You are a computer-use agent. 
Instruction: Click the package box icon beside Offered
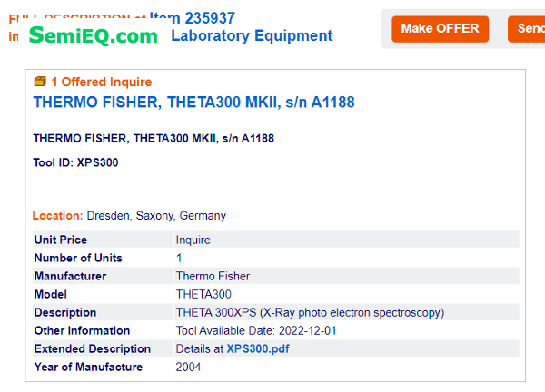pyautogui.click(x=40, y=82)
